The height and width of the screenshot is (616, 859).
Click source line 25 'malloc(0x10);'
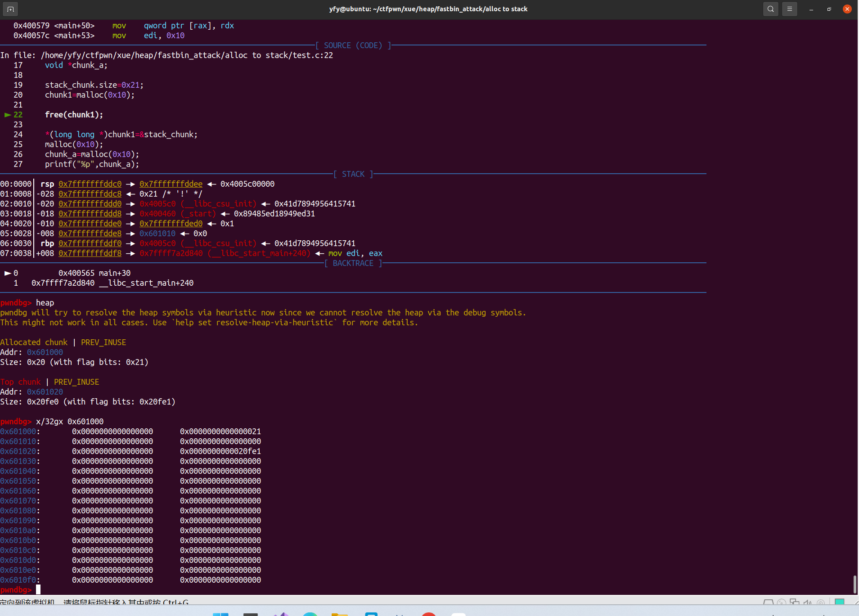point(74,144)
